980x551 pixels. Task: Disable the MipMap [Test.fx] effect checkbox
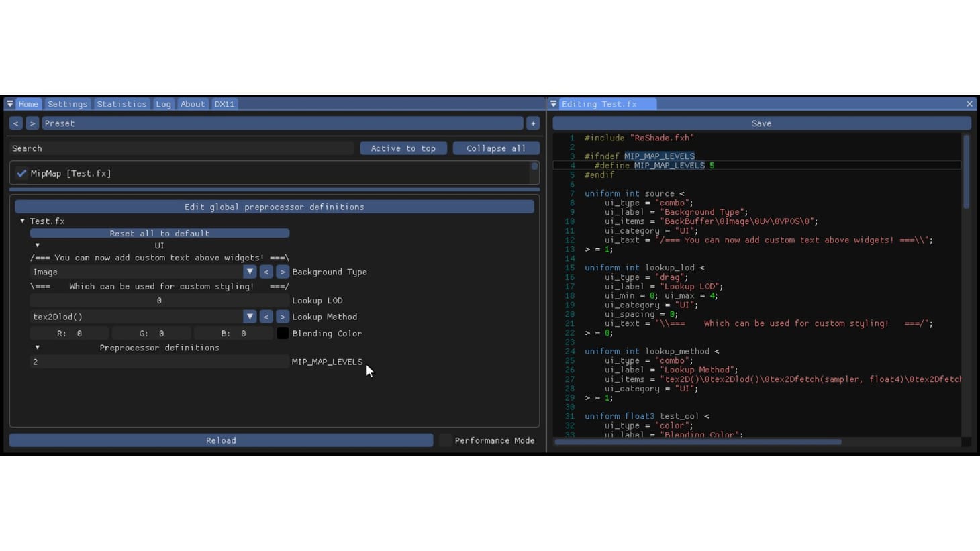click(21, 172)
